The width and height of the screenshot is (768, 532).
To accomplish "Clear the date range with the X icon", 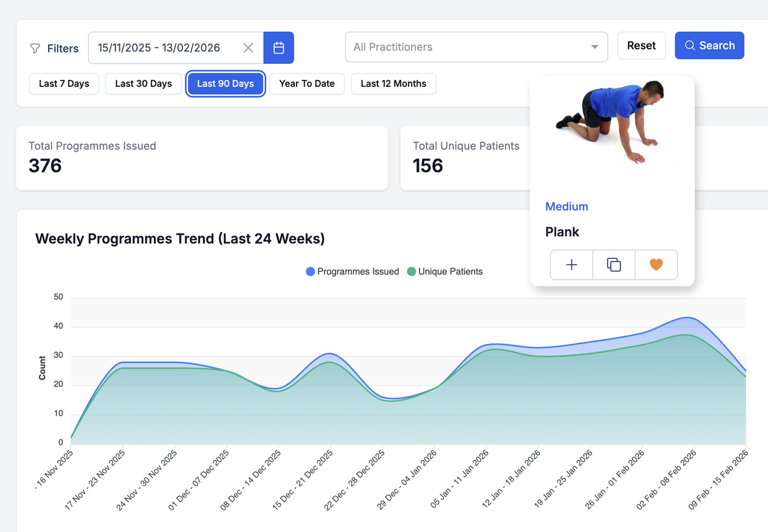I will 248,48.
